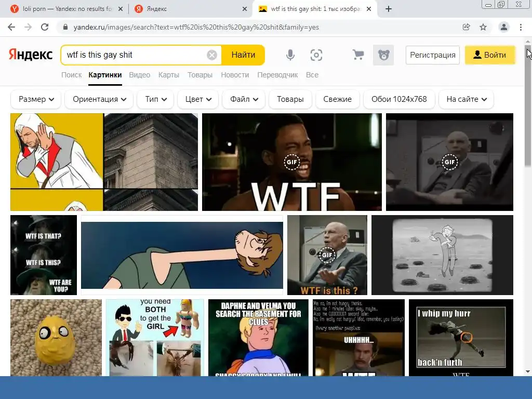The width and height of the screenshot is (532, 399).
Task: Click the Yandex logo
Action: (31, 55)
